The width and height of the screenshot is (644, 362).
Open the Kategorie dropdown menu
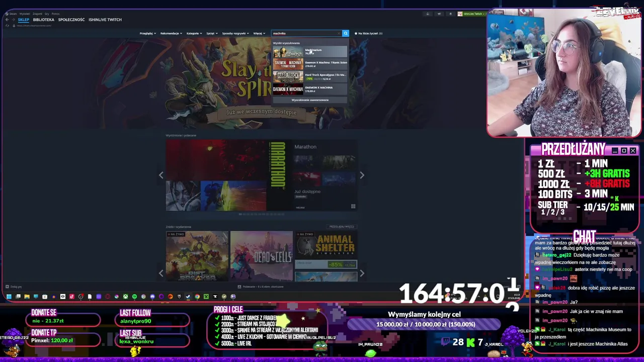[194, 33]
